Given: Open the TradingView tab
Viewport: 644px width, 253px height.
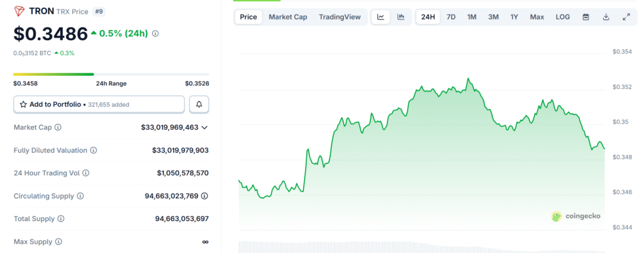Looking at the screenshot, I should [340, 17].
